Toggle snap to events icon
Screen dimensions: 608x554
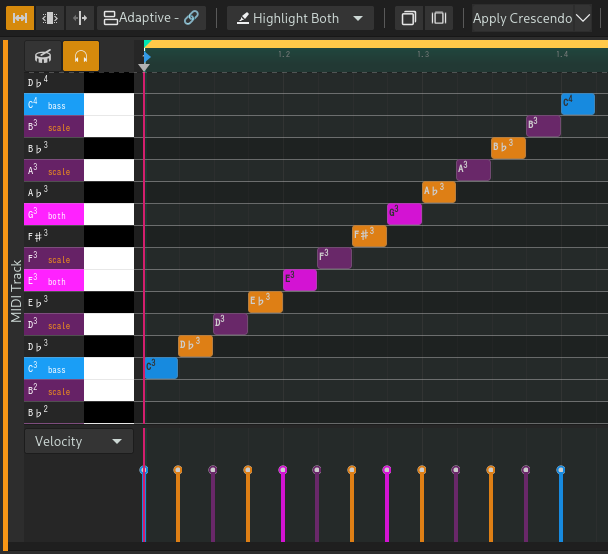tap(80, 18)
